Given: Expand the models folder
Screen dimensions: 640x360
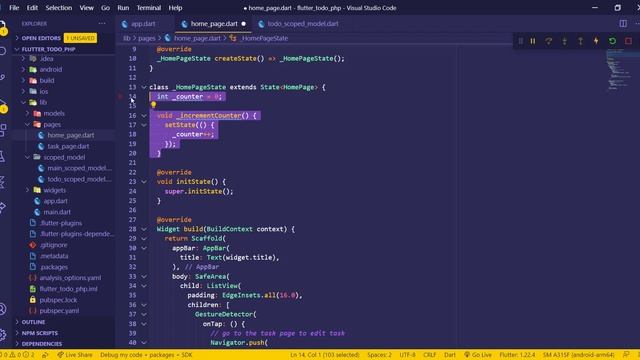Looking at the screenshot, I should [54, 113].
